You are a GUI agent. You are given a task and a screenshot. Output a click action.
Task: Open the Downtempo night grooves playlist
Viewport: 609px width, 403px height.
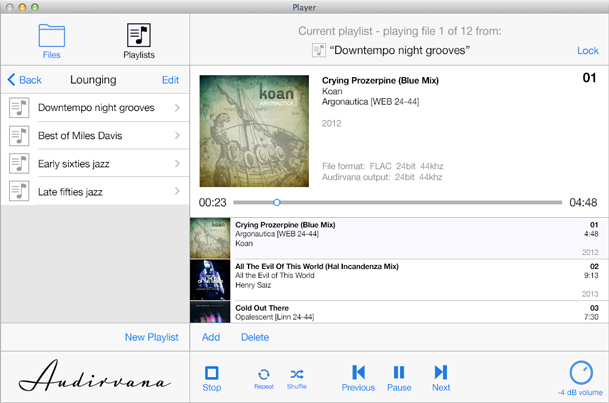(95, 108)
